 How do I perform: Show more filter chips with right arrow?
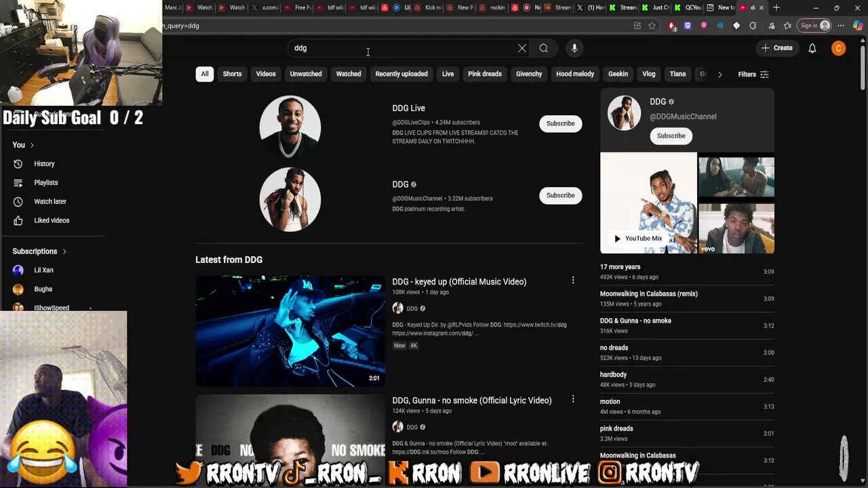click(720, 74)
